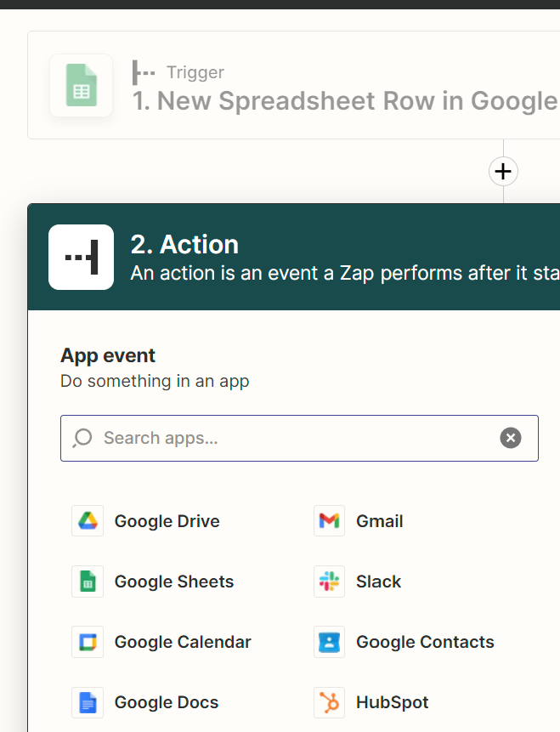Choose the Gmail envelope icon
This screenshot has width=560, height=732.
pyautogui.click(x=329, y=521)
